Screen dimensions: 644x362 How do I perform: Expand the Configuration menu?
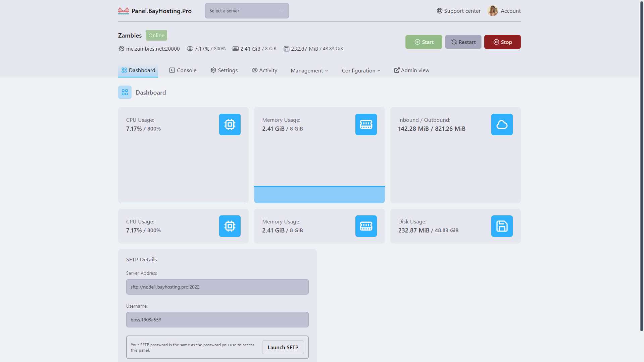[x=361, y=70]
